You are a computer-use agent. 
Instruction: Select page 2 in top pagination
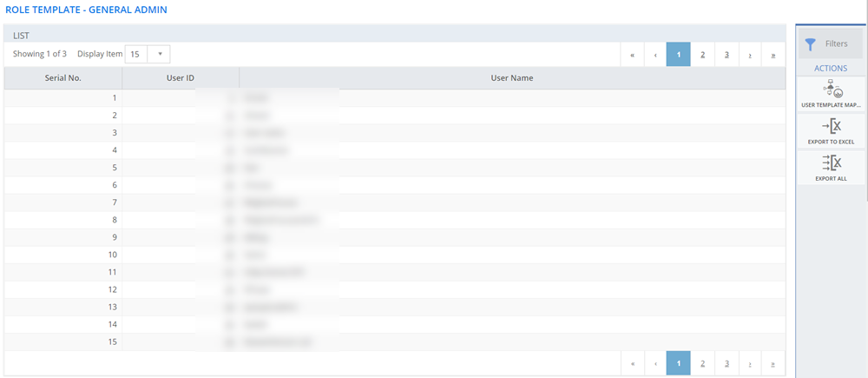tap(702, 55)
